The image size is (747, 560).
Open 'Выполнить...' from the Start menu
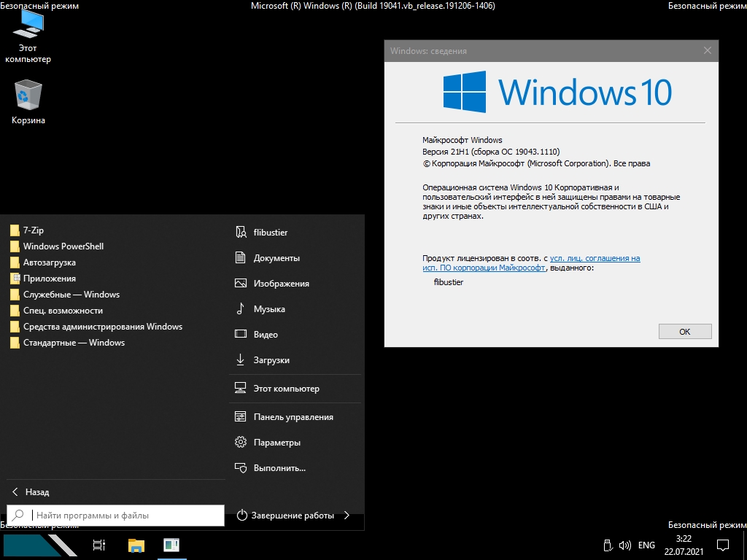[x=279, y=468]
